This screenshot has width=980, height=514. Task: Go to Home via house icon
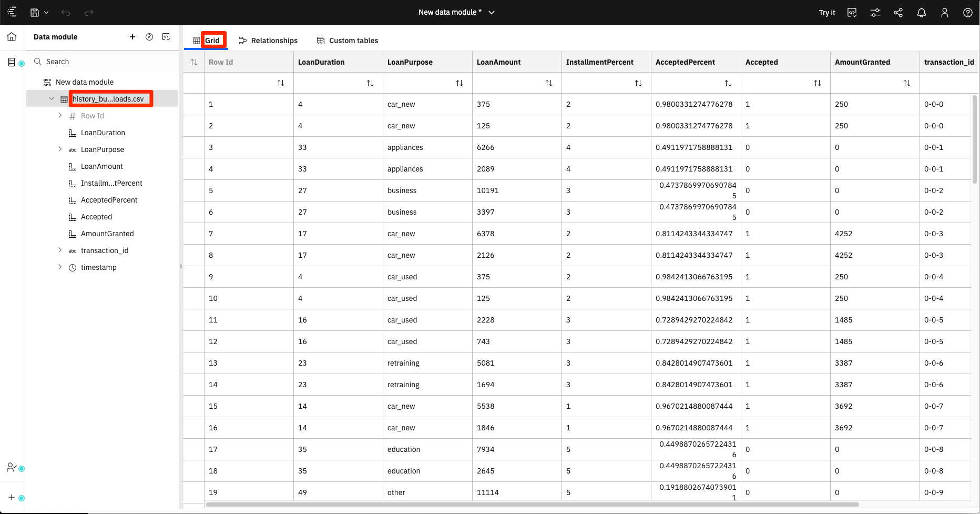[x=12, y=37]
